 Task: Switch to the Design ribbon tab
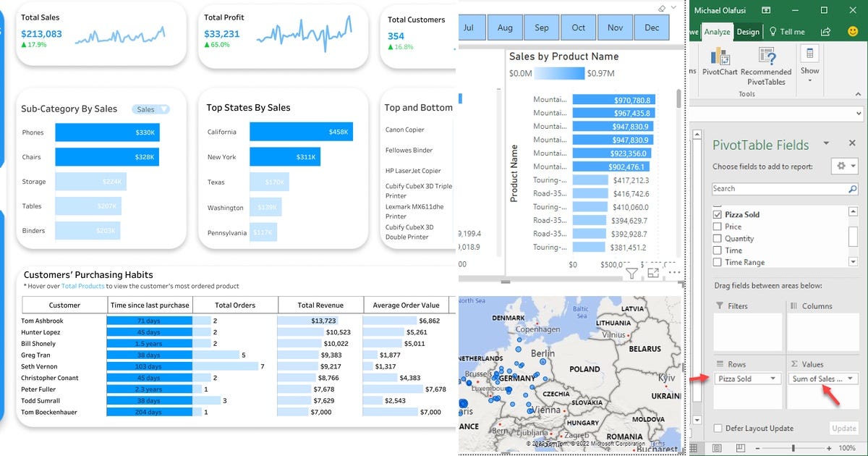[748, 32]
